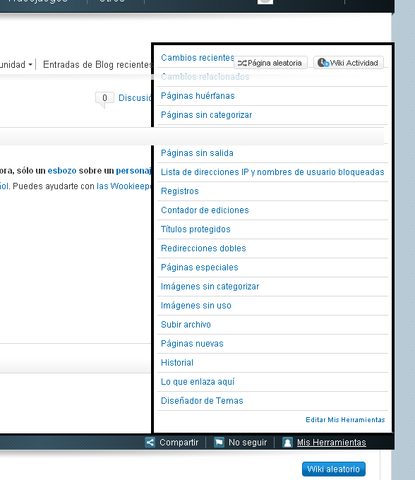Select Subir archivo
The height and width of the screenshot is (480, 415).
coord(186,325)
